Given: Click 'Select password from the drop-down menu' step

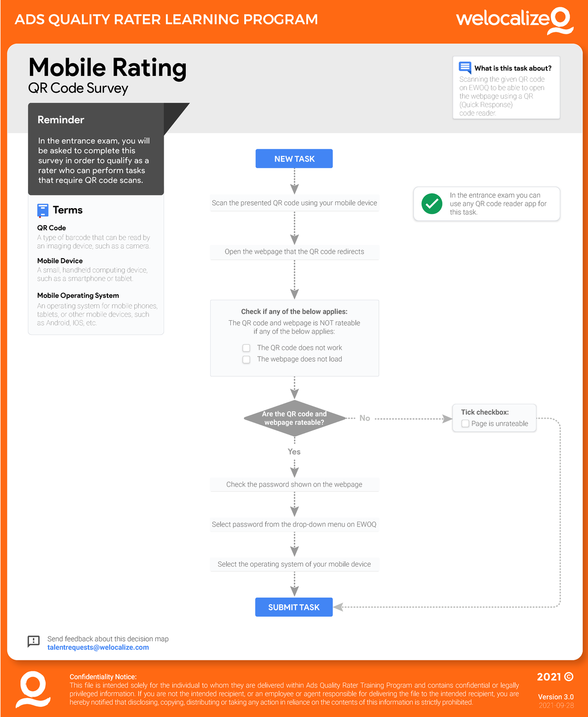Looking at the screenshot, I should point(294,525).
